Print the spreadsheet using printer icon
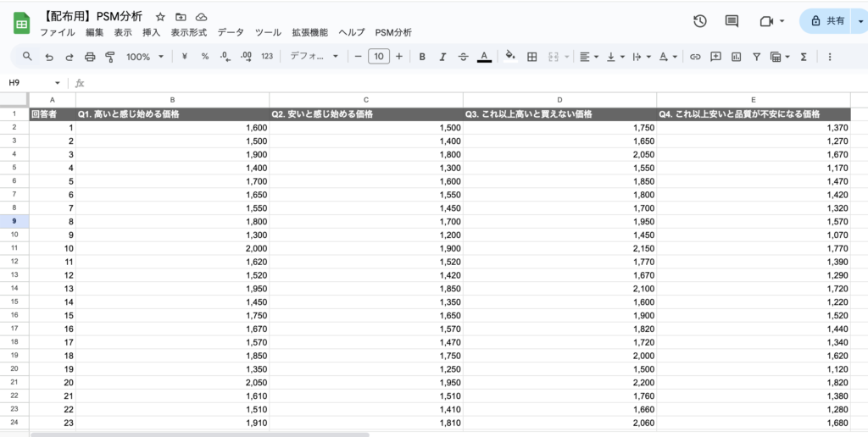 click(90, 57)
